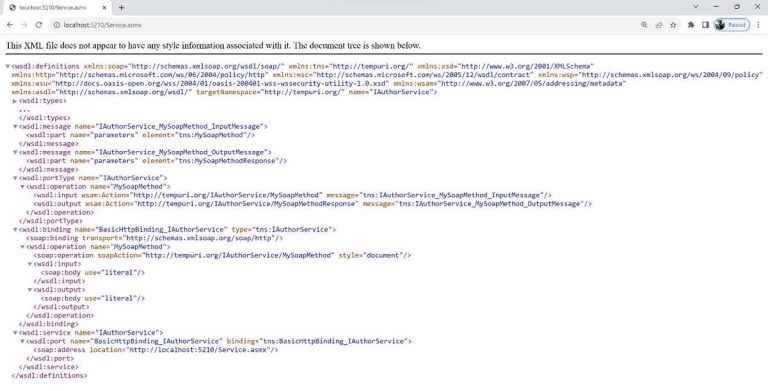The image size is (768, 391).
Task: Collapse the wsdl:port BasicHttpBinding_IAuthorService node
Action: pos(22,341)
